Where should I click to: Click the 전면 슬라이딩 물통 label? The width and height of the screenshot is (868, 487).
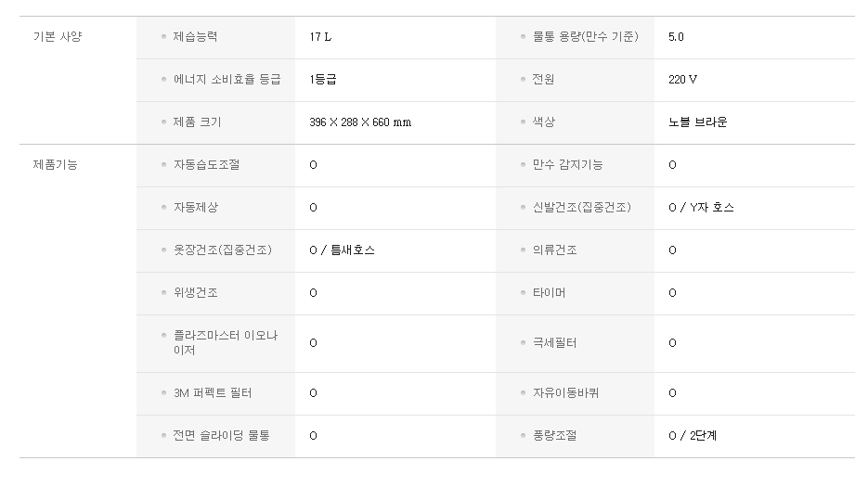pyautogui.click(x=221, y=436)
